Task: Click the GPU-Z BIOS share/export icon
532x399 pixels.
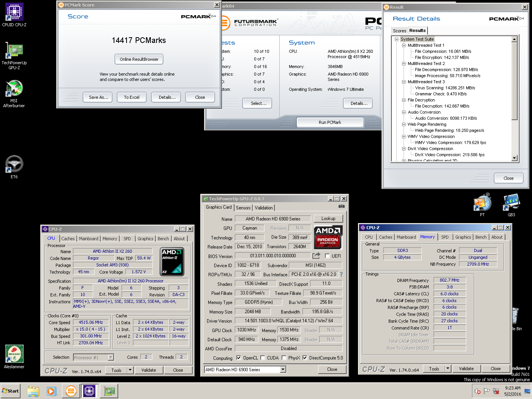Action: [x=316, y=256]
